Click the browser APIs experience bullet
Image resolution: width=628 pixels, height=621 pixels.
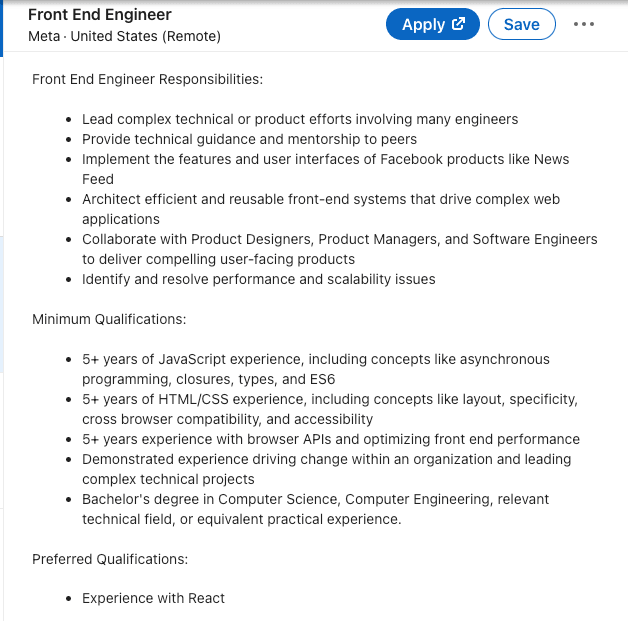pyautogui.click(x=330, y=439)
